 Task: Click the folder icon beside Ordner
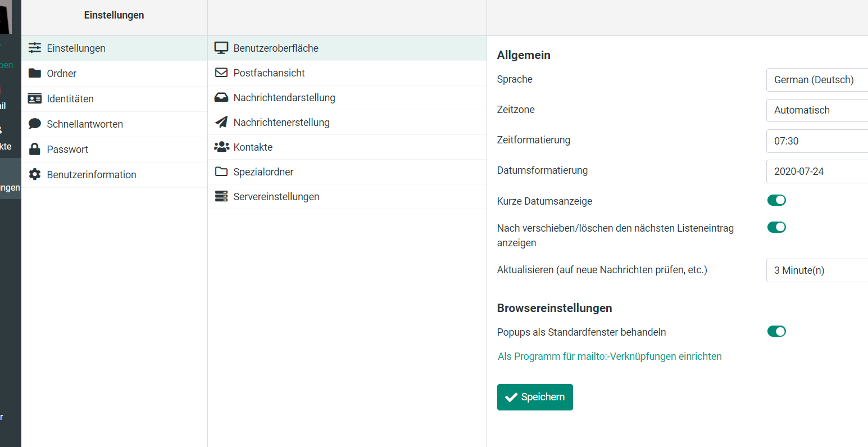click(x=35, y=73)
